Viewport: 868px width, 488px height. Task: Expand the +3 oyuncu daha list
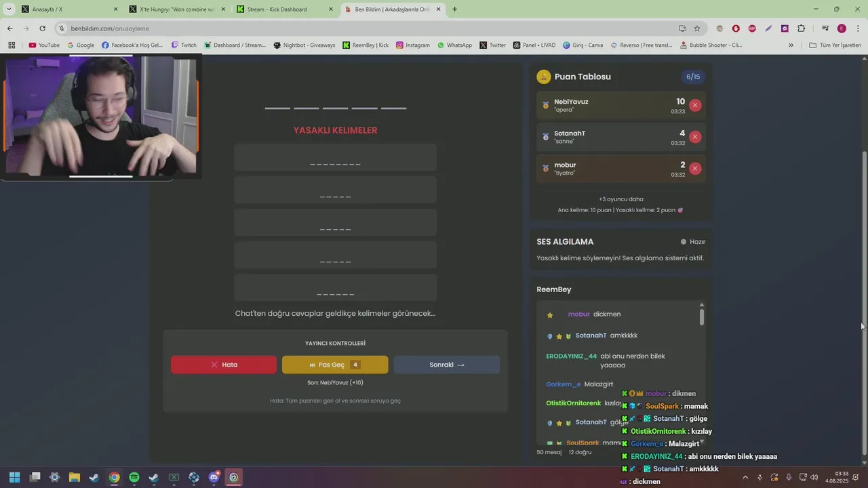point(620,199)
